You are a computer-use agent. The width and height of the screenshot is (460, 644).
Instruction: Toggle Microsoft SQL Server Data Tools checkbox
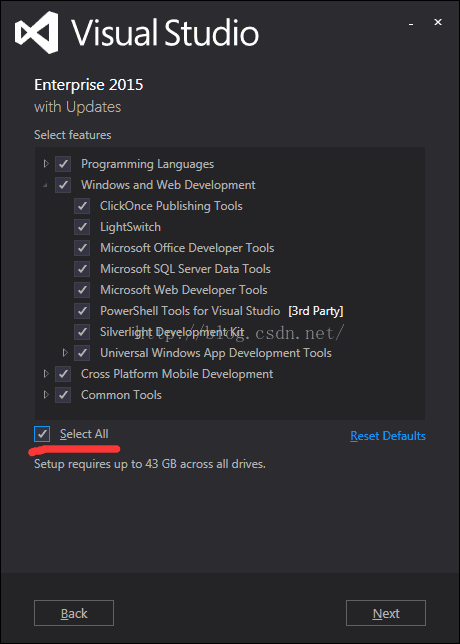[x=82, y=269]
